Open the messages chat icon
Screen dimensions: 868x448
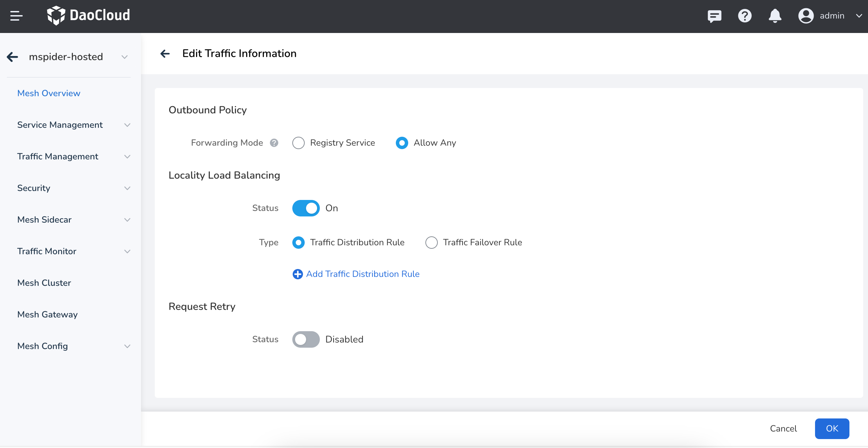coord(714,16)
